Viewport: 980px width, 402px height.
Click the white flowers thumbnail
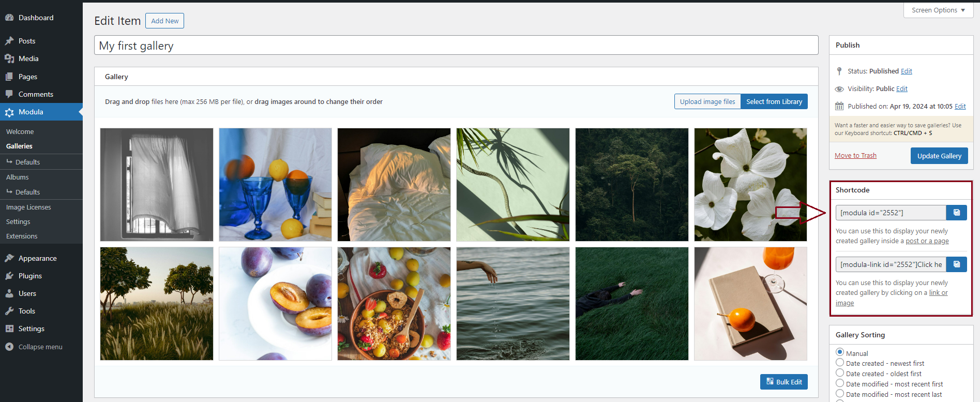coord(750,185)
